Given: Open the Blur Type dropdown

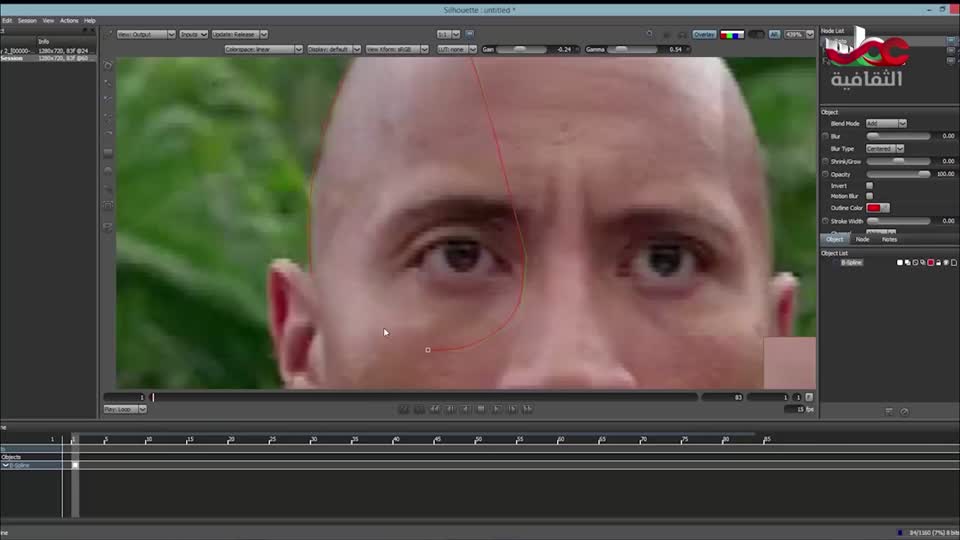Looking at the screenshot, I should (884, 149).
